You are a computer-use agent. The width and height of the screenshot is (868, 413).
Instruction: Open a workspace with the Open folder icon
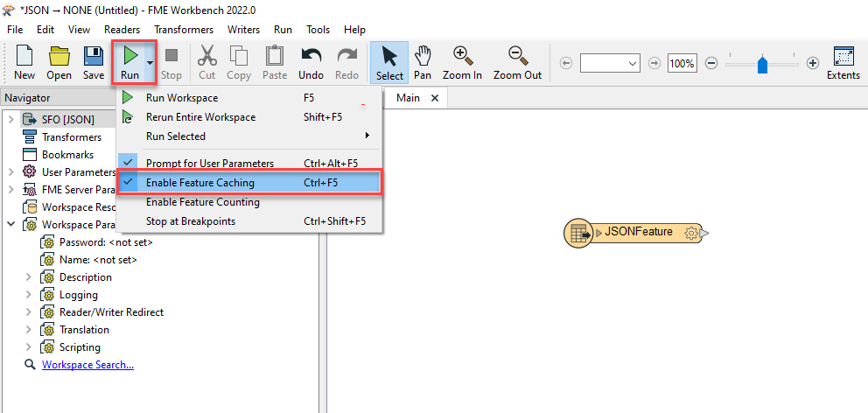(59, 62)
